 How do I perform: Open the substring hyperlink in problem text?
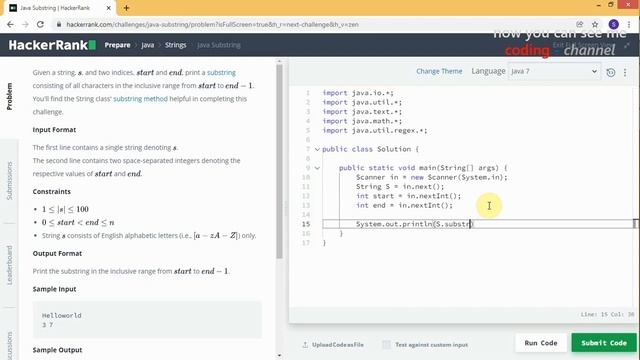pos(221,72)
